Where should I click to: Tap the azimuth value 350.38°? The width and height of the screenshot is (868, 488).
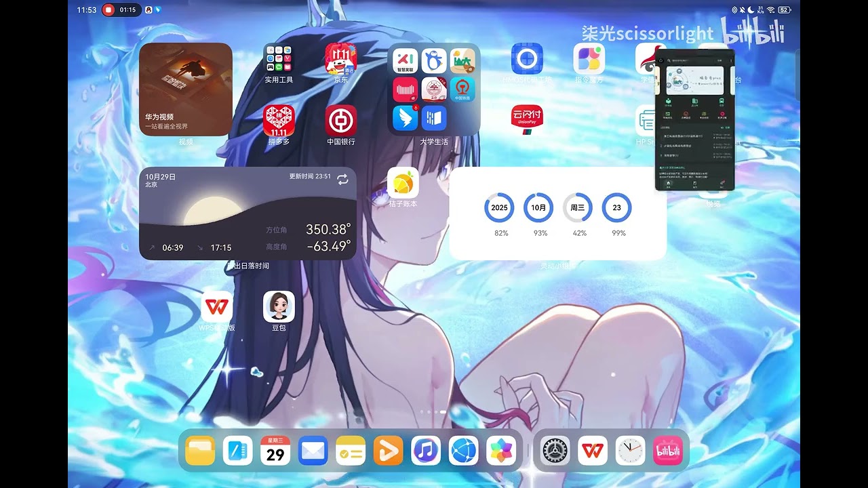(x=328, y=229)
